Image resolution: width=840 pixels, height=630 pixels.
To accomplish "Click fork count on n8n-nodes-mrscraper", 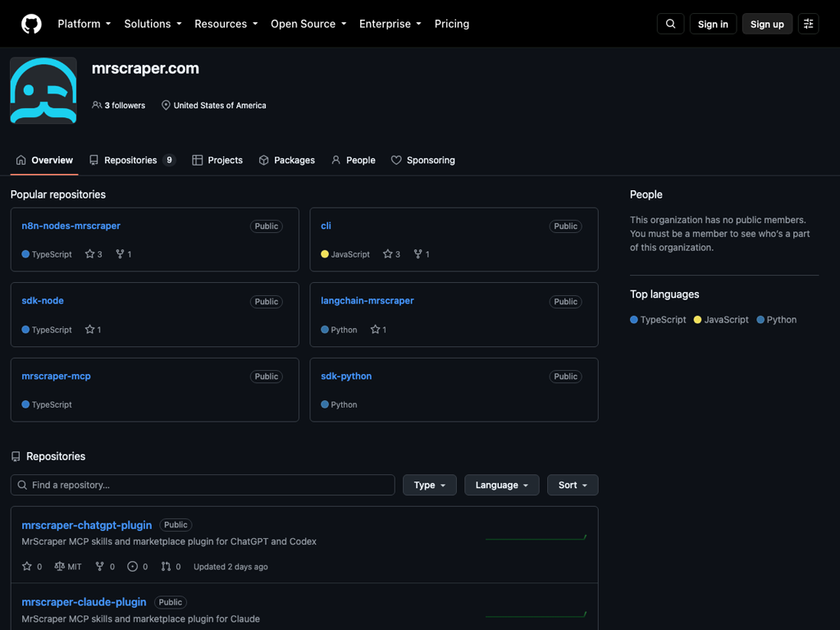I will pos(124,254).
